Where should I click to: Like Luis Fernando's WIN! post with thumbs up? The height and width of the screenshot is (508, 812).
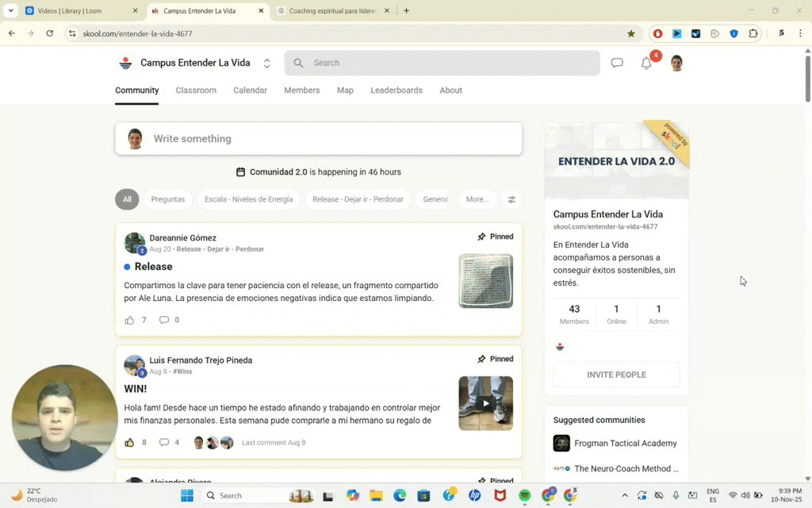[x=129, y=442]
